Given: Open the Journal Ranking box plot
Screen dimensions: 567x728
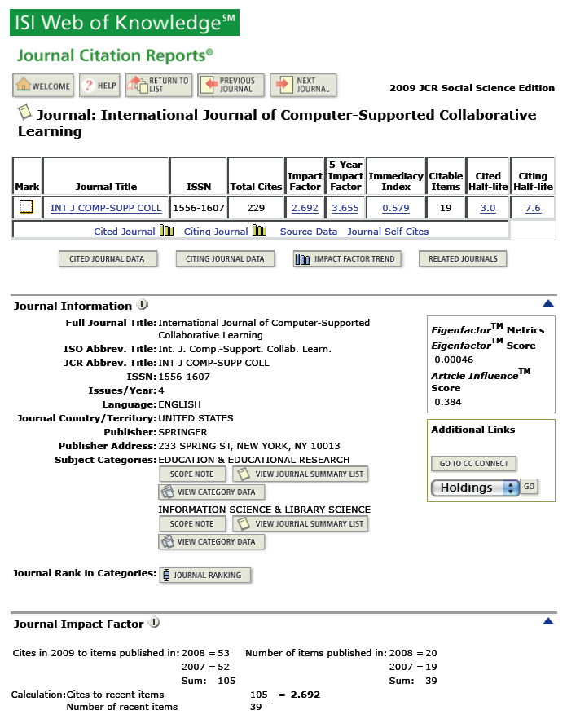Looking at the screenshot, I should tap(205, 576).
